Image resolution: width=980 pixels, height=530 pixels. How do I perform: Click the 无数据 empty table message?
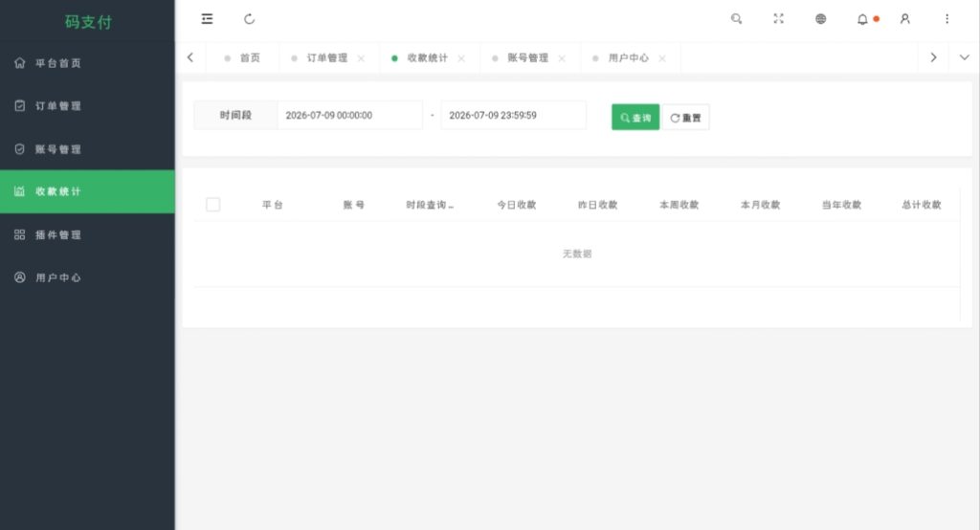pos(577,254)
